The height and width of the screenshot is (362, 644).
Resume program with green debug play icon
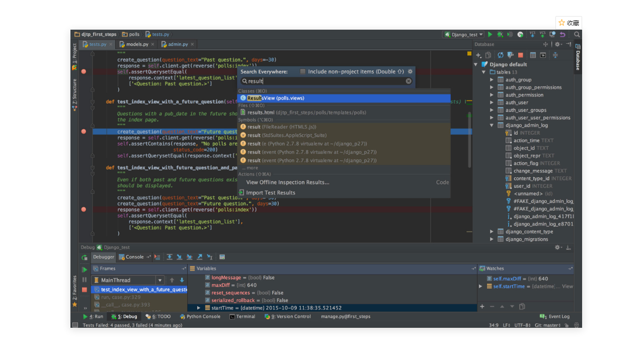pyautogui.click(x=85, y=270)
